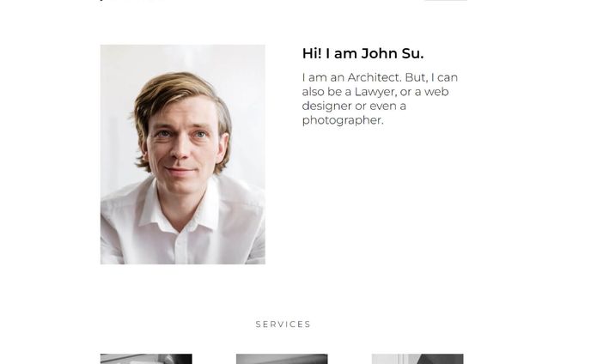Open the third services thumbnail image
The height and width of the screenshot is (364, 591).
pos(417,359)
